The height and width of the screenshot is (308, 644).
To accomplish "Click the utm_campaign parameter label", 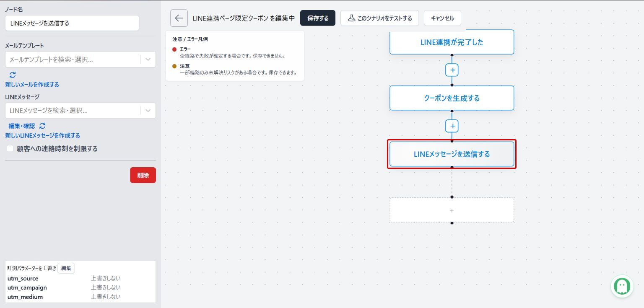I will click(x=27, y=288).
